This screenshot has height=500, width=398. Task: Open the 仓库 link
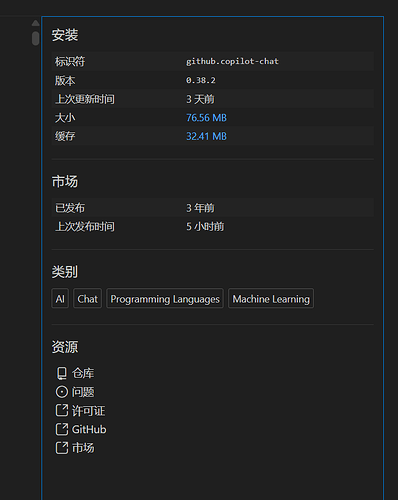pyautogui.click(x=83, y=373)
